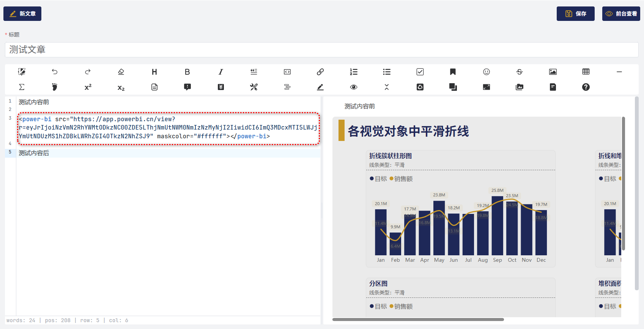Click the staggered bars timeline icon
Screen dimensions: 644x329
[287, 87]
